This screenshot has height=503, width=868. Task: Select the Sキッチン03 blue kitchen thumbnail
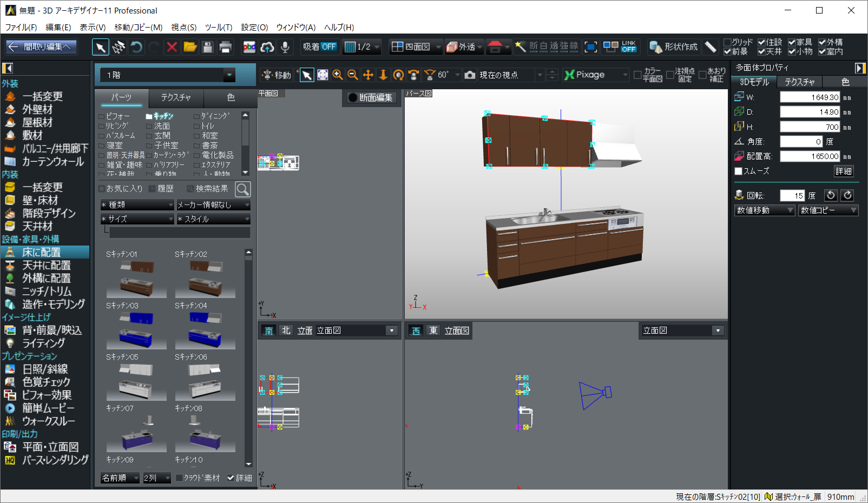pyautogui.click(x=136, y=330)
